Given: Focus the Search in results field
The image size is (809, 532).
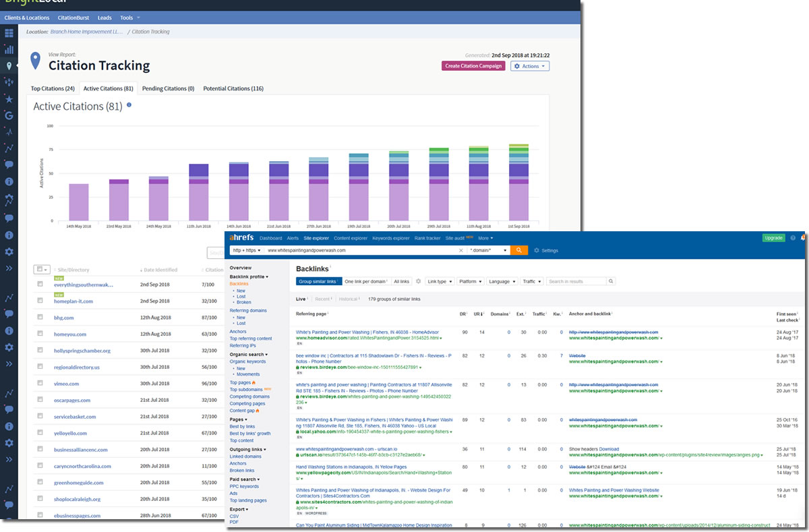Looking at the screenshot, I should [576, 281].
